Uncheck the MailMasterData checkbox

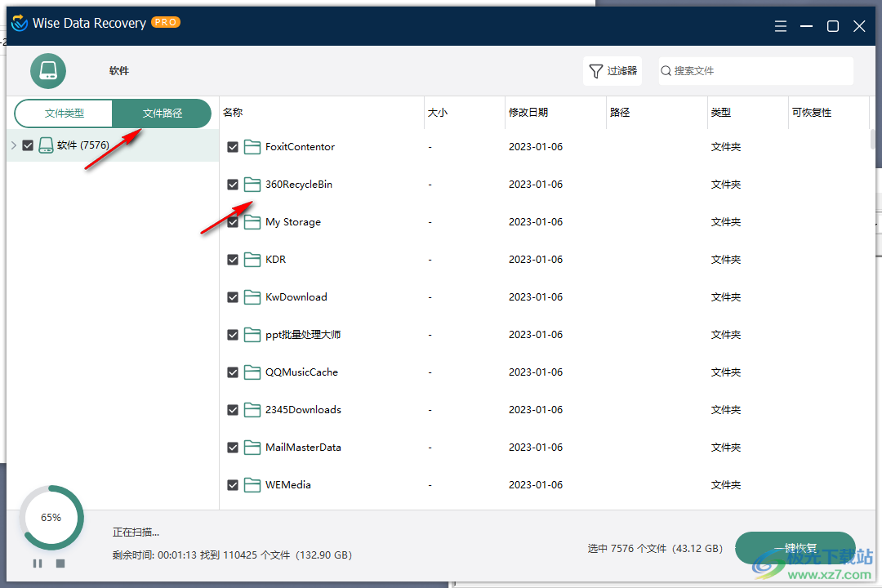pyautogui.click(x=233, y=448)
